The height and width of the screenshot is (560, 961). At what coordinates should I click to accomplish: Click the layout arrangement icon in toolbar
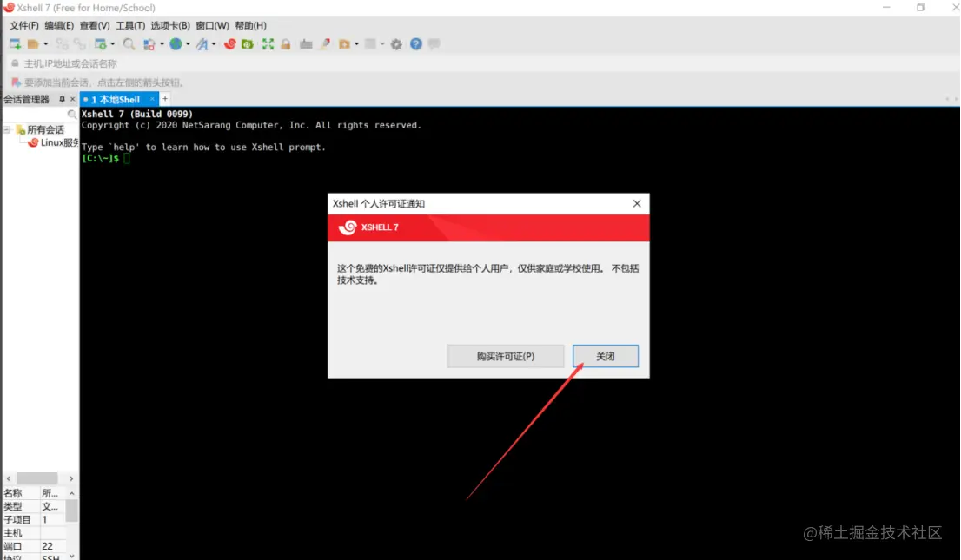click(149, 44)
